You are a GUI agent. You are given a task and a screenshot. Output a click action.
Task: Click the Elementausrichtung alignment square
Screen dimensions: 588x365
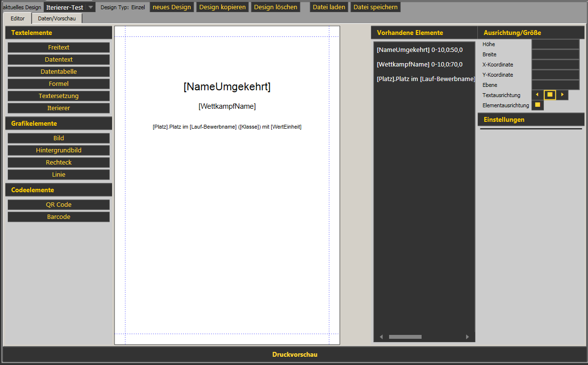click(x=538, y=105)
